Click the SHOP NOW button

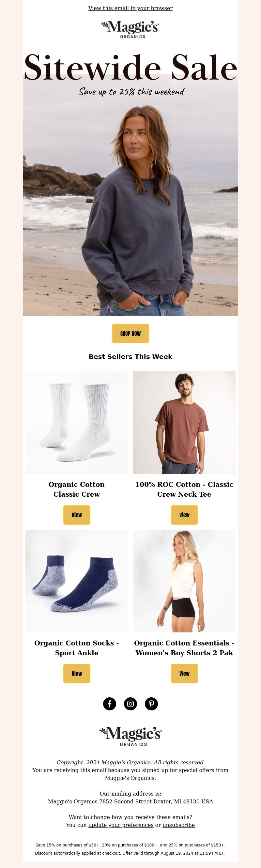130,333
